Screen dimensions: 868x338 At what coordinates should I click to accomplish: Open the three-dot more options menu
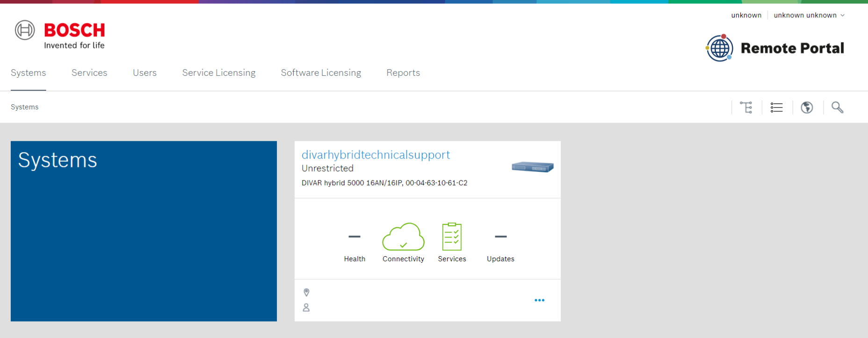click(x=539, y=300)
